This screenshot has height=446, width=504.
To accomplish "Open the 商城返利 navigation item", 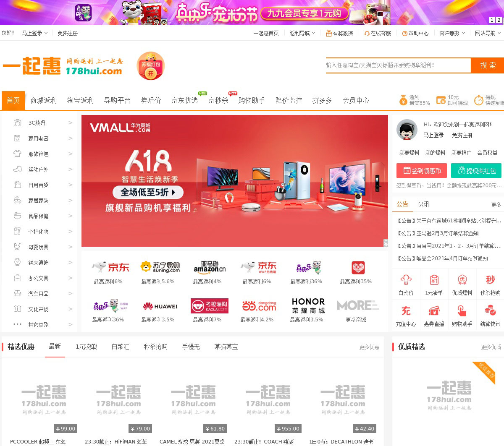I will pyautogui.click(x=44, y=101).
